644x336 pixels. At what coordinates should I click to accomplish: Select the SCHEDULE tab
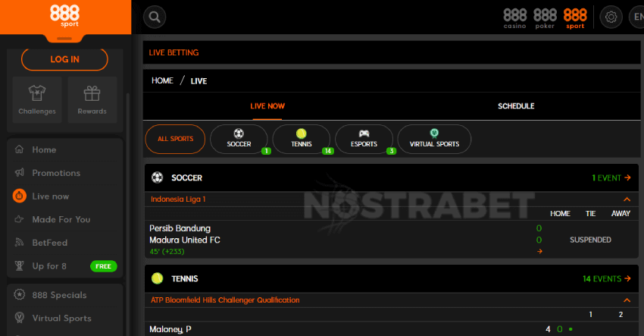516,106
